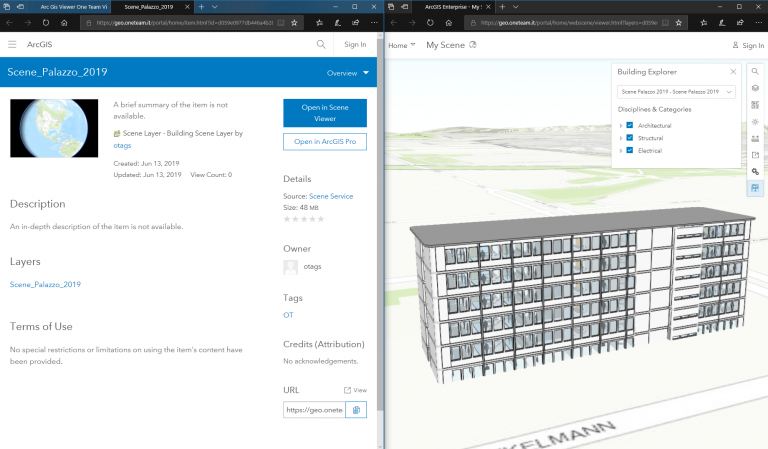Open the Basemap gallery tool
This screenshot has height=449, width=768.
pyautogui.click(x=755, y=105)
